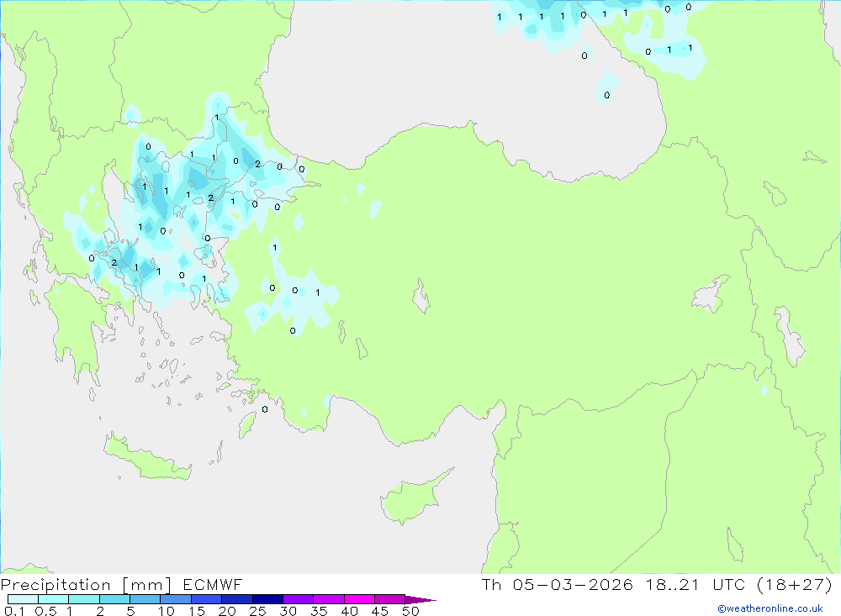This screenshot has width=841, height=616.
Task: Pick legend swatch between 10 and 15
Action: click(176, 599)
